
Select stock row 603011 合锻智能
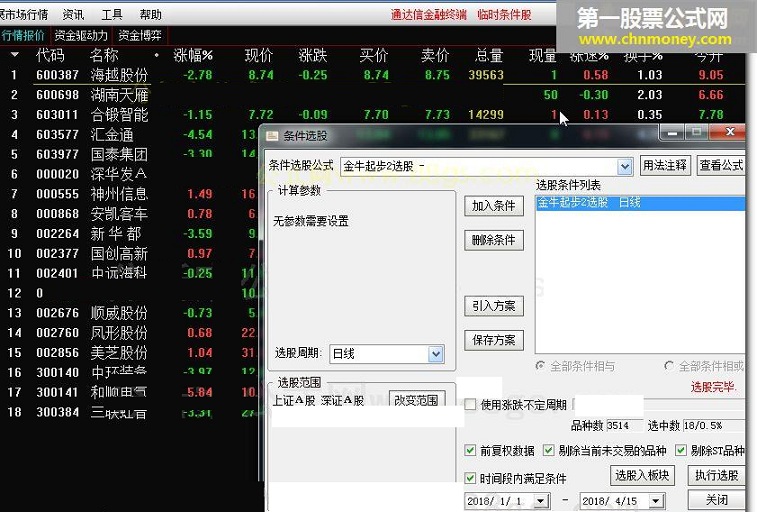[x=372, y=114]
